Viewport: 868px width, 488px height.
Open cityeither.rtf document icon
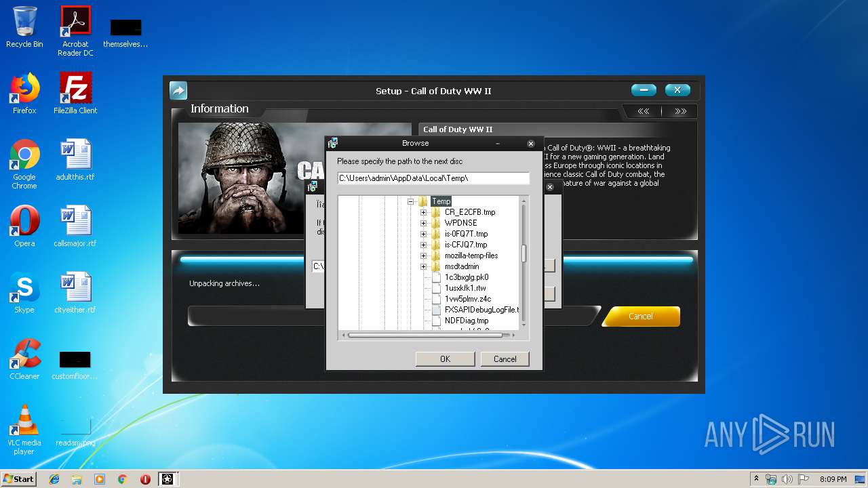[x=75, y=293]
